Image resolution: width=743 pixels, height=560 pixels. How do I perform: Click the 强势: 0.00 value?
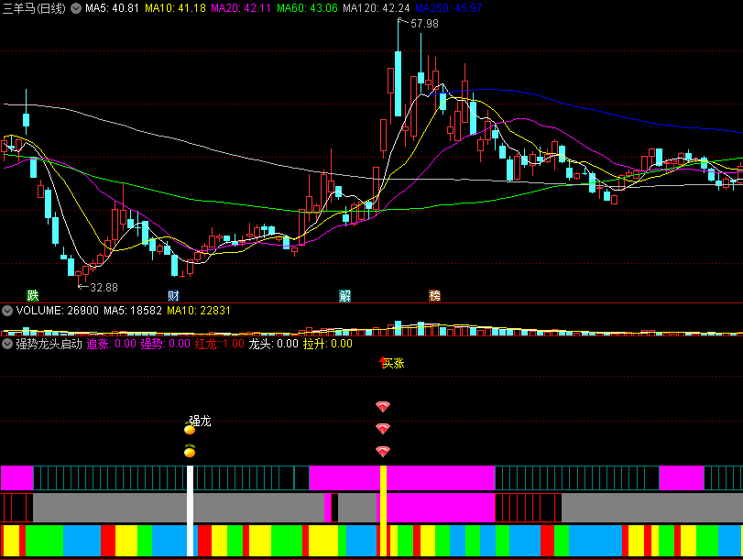point(166,344)
